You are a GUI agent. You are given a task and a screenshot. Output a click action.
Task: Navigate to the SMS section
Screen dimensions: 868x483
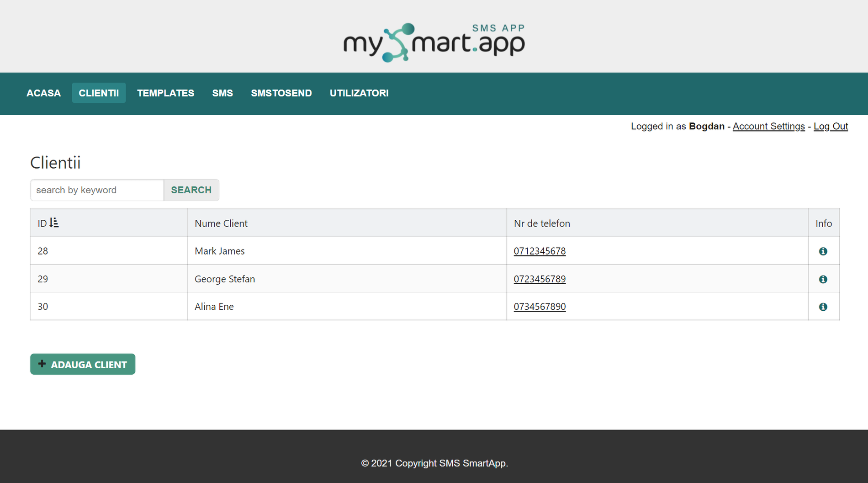point(222,93)
